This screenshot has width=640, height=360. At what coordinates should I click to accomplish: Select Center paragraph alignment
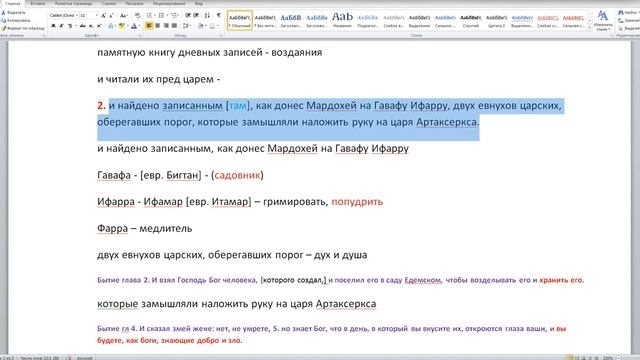click(x=158, y=26)
